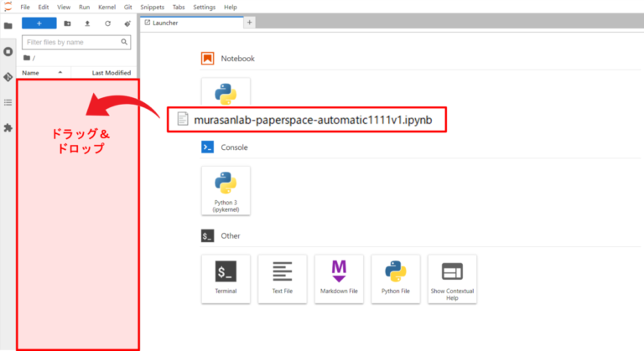Screen dimensions: 644x351
Task: Click the New Folder toolbar icon
Action: [x=68, y=23]
